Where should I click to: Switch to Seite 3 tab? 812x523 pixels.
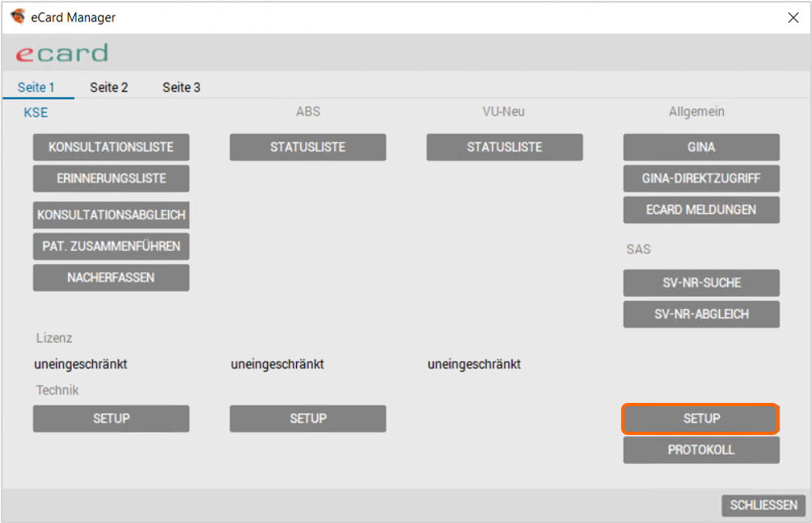181,87
